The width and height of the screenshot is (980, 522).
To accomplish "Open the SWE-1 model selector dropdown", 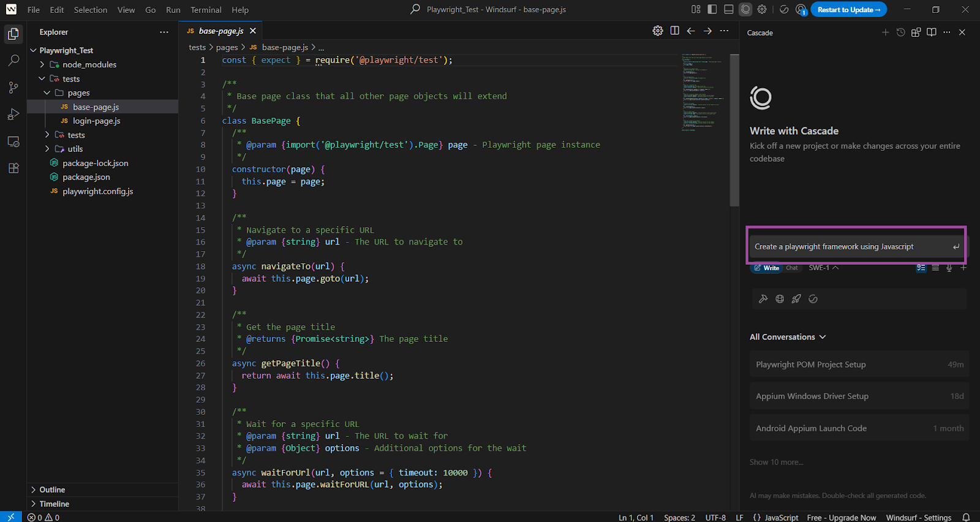I will pos(823,268).
